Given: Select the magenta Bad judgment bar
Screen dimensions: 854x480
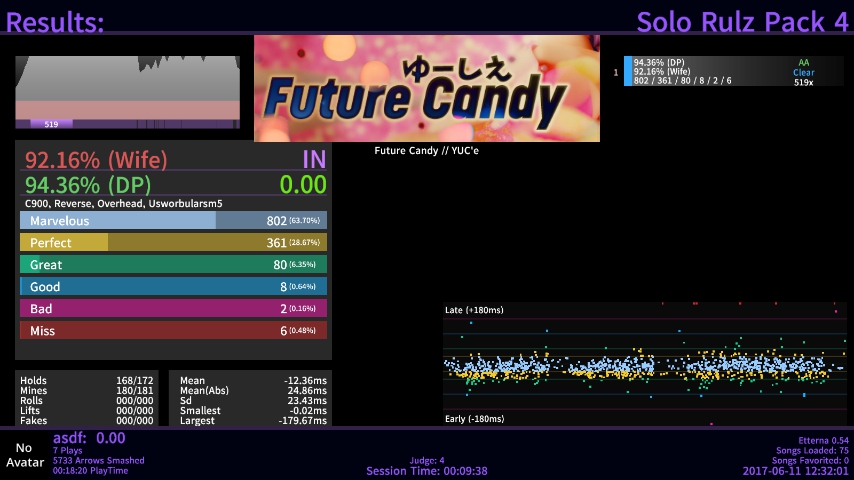Looking at the screenshot, I should tap(173, 309).
